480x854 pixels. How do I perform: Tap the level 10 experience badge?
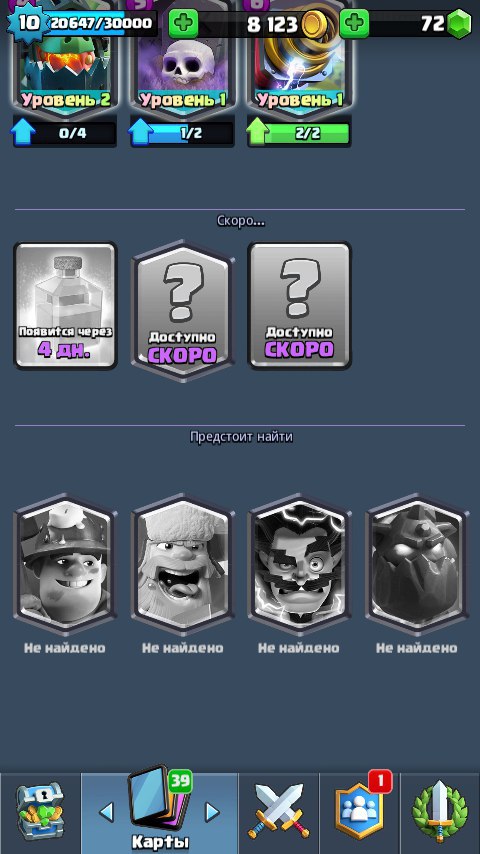pyautogui.click(x=26, y=23)
